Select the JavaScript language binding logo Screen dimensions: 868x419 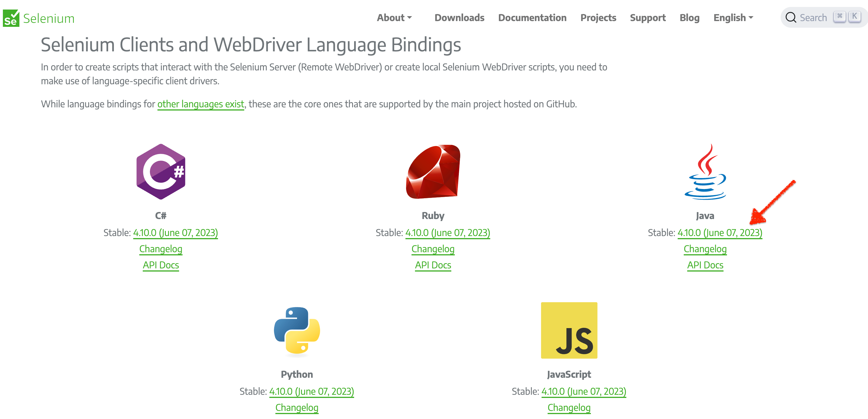(569, 330)
